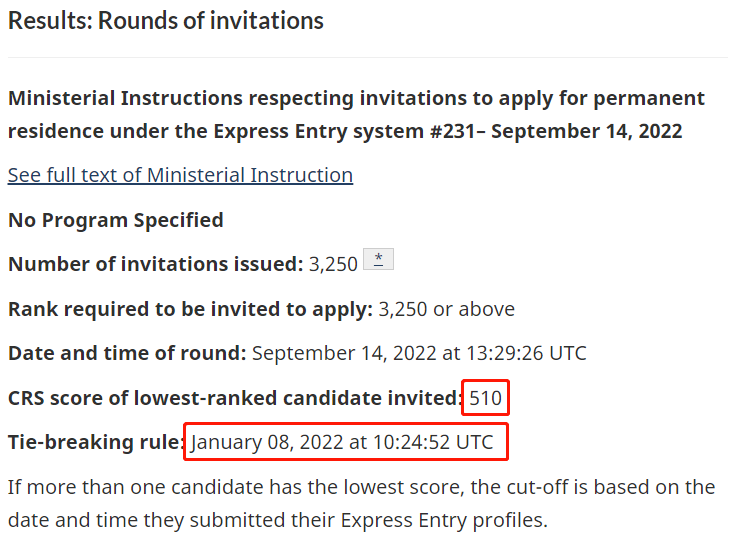Click the 'No Program Specified' text
This screenshot has height=556, width=732.
pos(116,220)
